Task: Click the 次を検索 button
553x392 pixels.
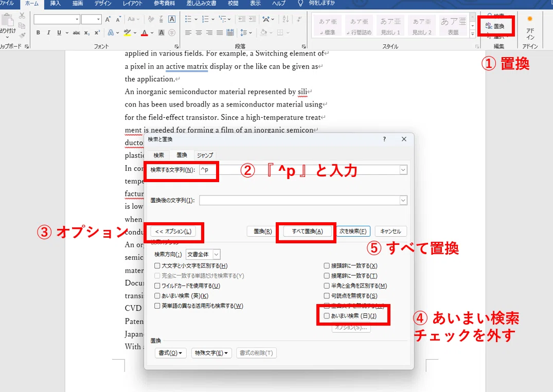Action: pos(353,231)
